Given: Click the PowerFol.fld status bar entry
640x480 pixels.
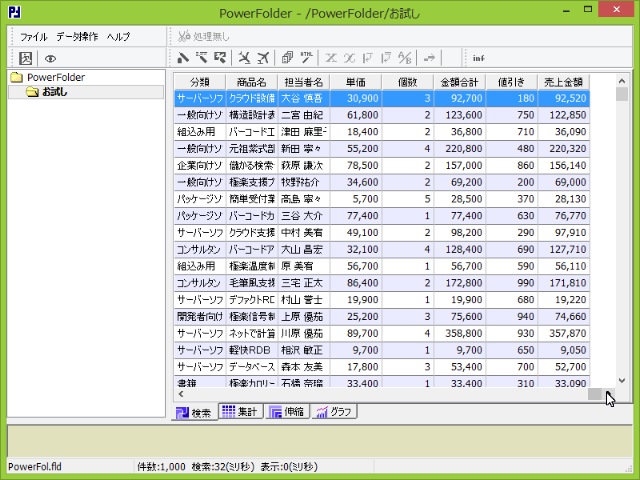Looking at the screenshot, I should tap(35, 467).
